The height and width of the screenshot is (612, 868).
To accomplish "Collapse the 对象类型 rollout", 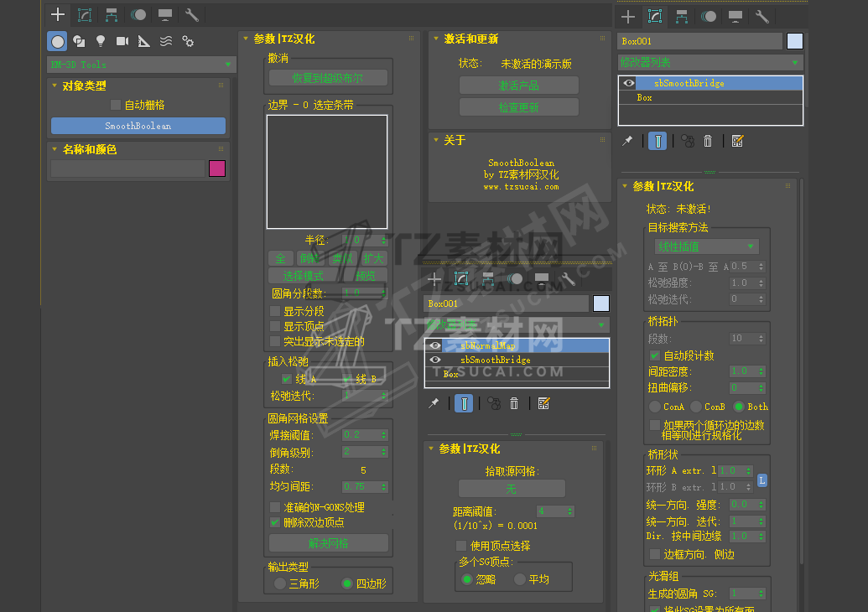I will click(55, 86).
